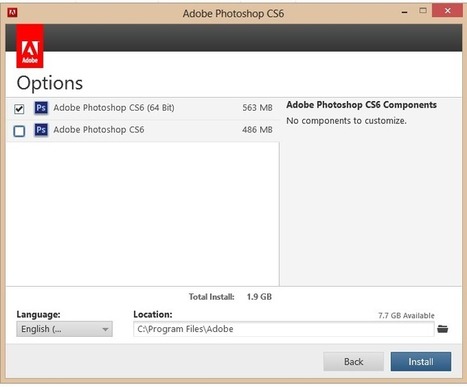Click the Location path input field
467x387 pixels.
tap(284, 329)
